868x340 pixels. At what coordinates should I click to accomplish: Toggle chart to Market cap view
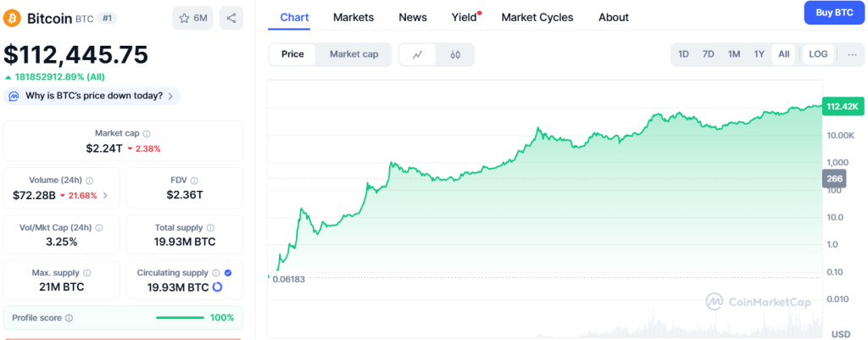click(x=353, y=54)
